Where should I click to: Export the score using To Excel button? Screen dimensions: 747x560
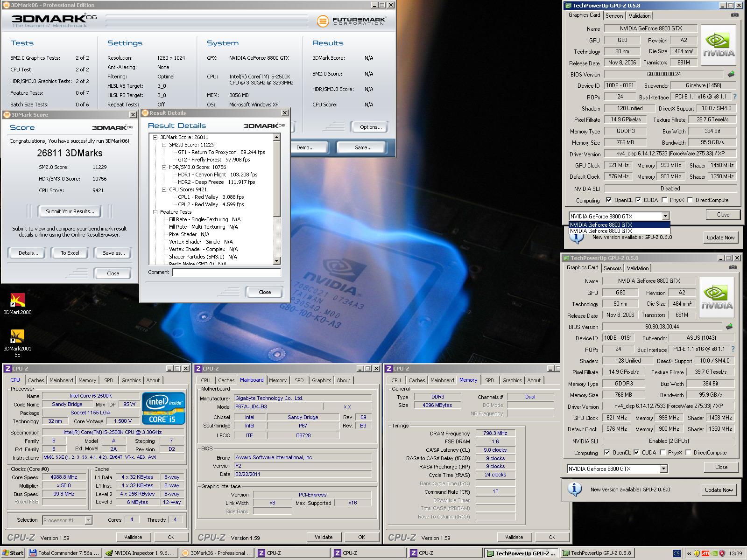pyautogui.click(x=70, y=253)
